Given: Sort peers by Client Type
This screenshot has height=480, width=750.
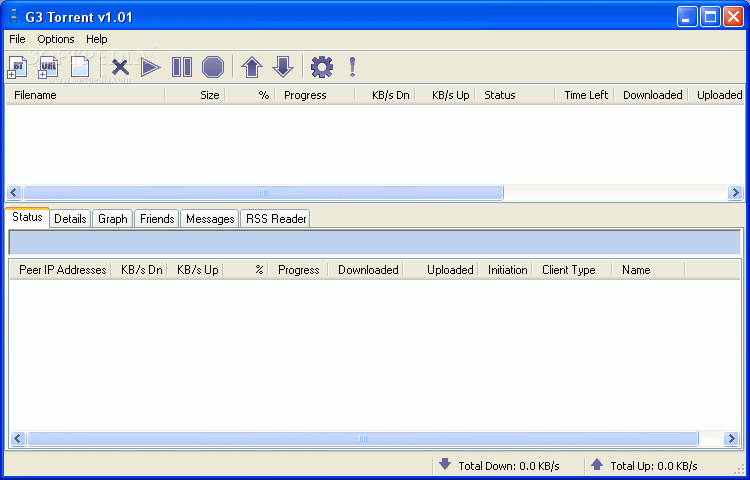Looking at the screenshot, I should click(572, 270).
